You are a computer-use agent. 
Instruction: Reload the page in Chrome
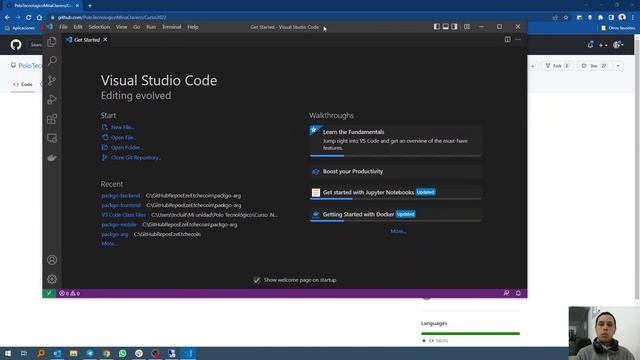point(28,17)
